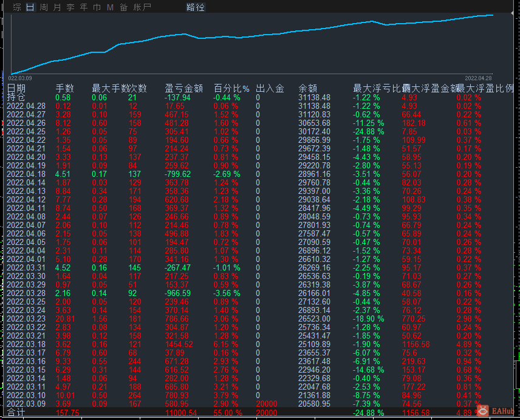Click the 盈亏金额 column header

pos(183,88)
